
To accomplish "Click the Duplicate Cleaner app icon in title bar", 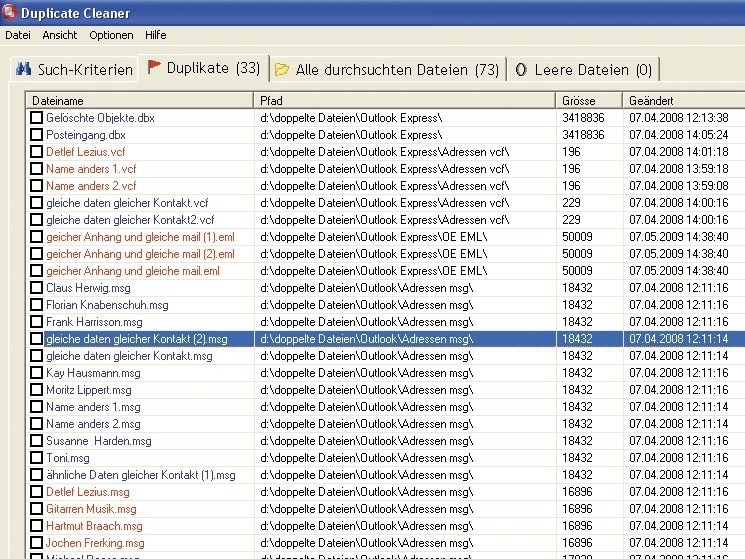I will click(x=10, y=14).
